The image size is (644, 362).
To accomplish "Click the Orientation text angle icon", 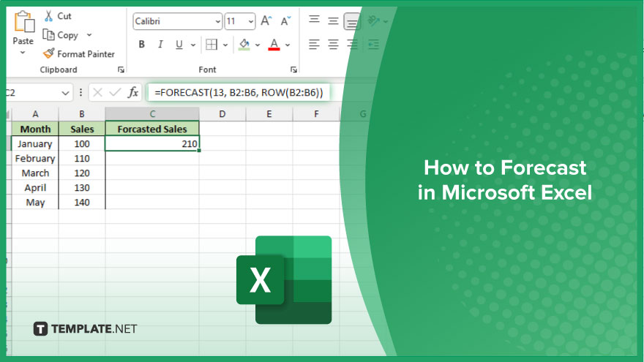I will point(373,20).
